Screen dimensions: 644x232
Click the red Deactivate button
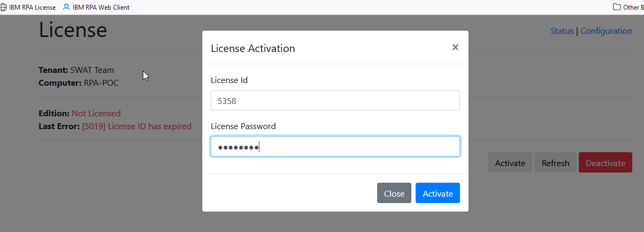click(x=605, y=163)
